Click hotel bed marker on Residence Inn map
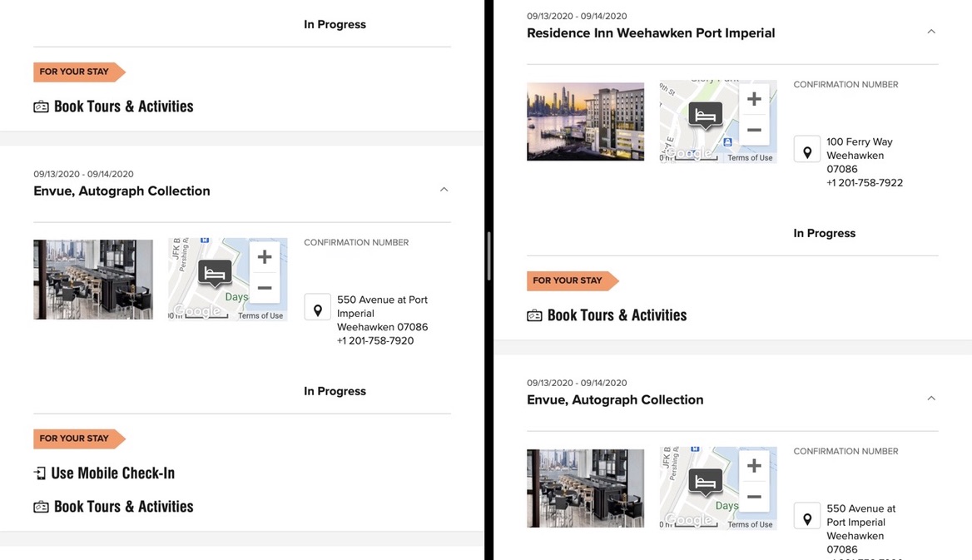The height and width of the screenshot is (560, 972). click(x=706, y=116)
